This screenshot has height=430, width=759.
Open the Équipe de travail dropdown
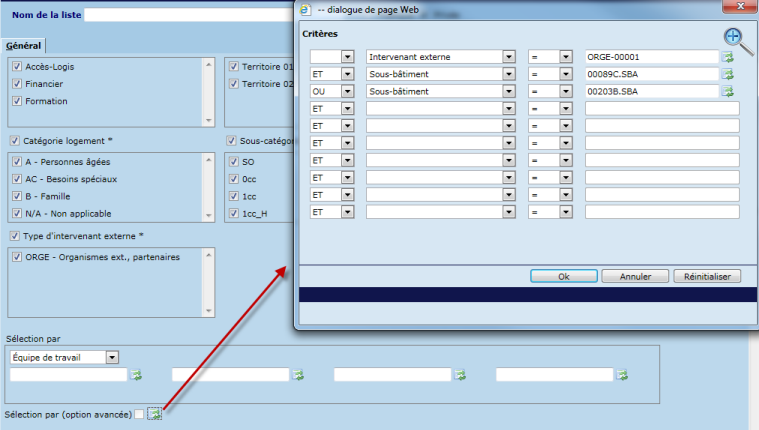[112, 357]
